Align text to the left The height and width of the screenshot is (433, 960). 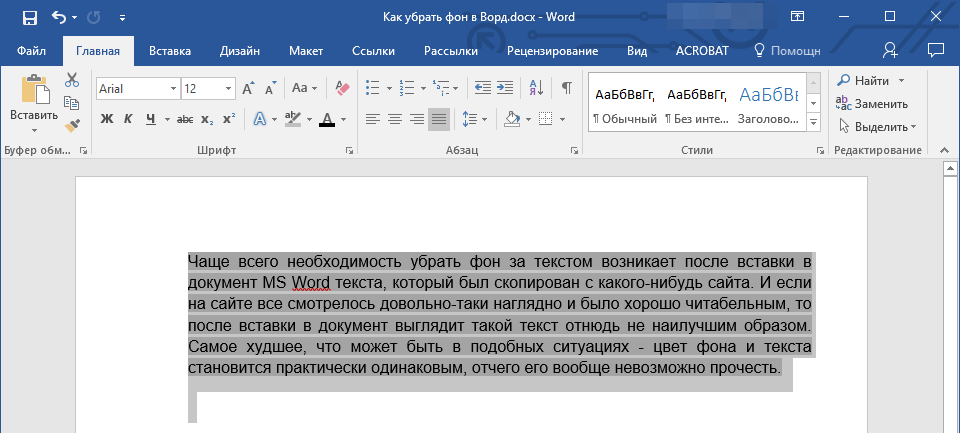pyautogui.click(x=372, y=119)
